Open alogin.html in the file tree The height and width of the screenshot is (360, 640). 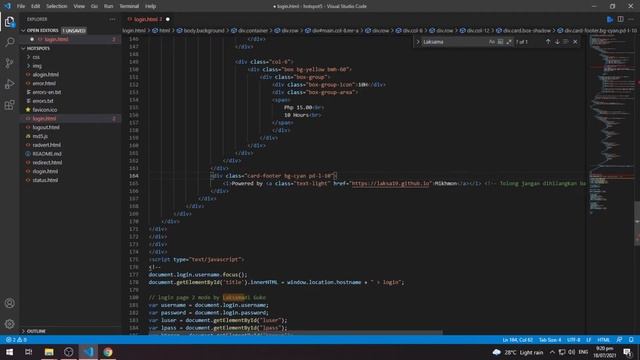point(45,75)
